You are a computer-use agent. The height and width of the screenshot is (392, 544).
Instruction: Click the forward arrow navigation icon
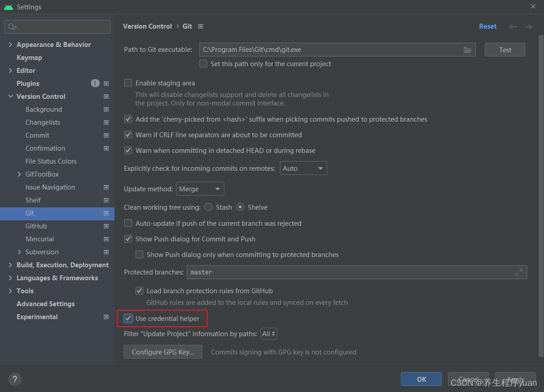point(528,27)
